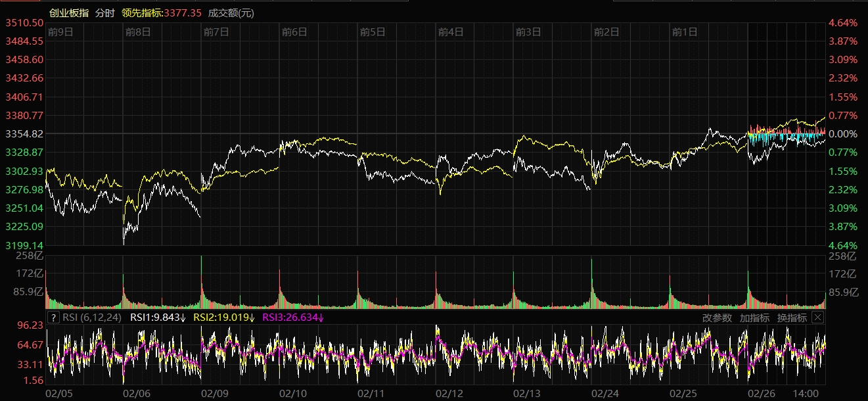868x401 pixels.
Task: Jump to the 前1日 day marker
Action: 685,32
